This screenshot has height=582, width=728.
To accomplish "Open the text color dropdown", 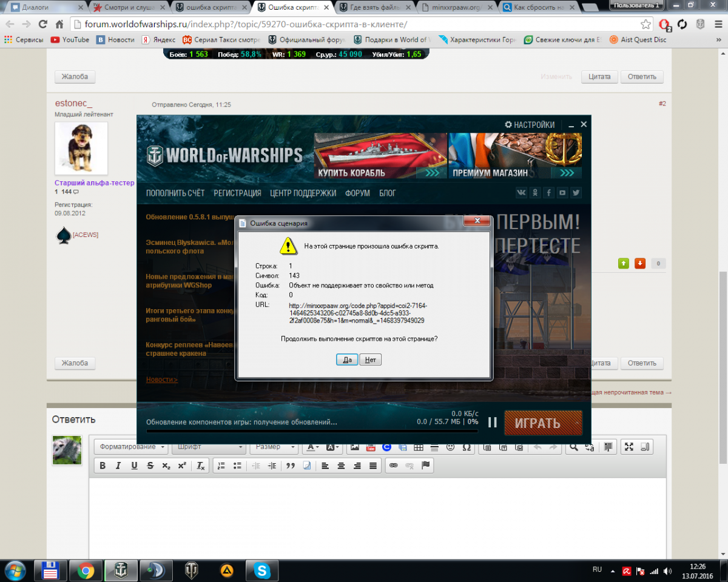I will [313, 447].
